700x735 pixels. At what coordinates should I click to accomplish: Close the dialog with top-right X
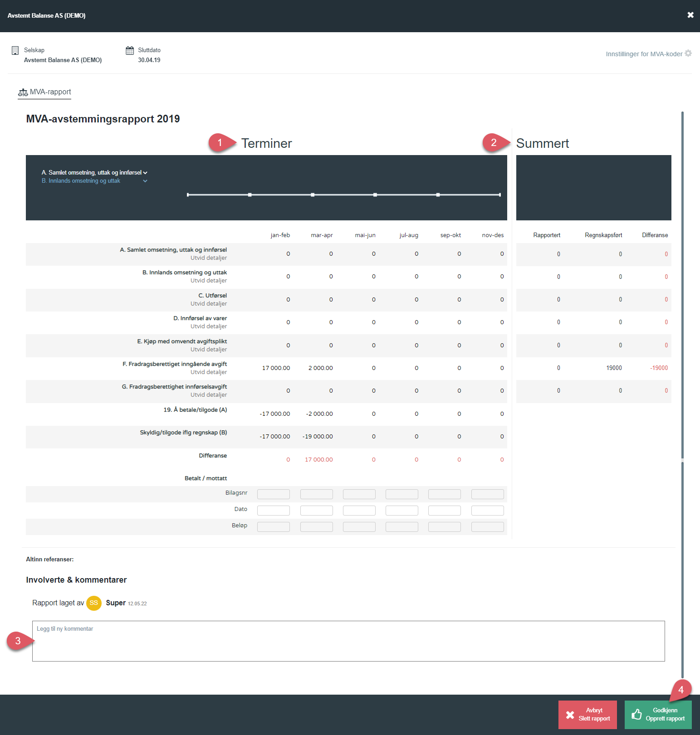(690, 15)
